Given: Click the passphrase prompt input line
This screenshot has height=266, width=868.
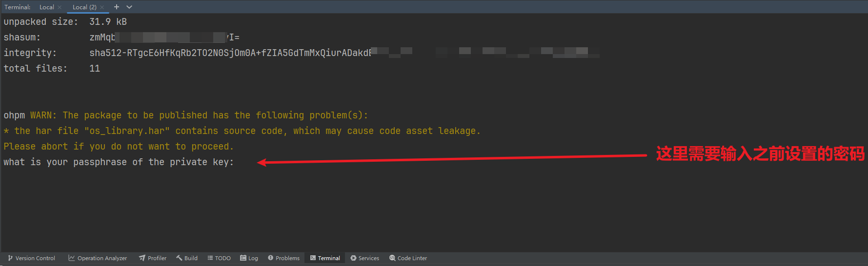Looking at the screenshot, I should (x=119, y=162).
